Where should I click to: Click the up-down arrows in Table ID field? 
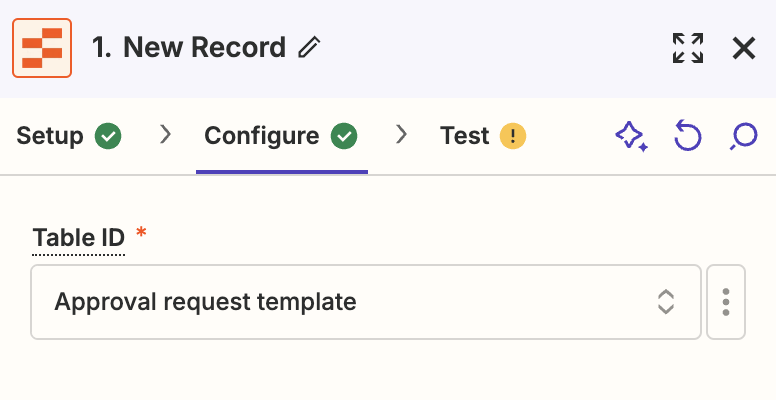click(x=666, y=302)
